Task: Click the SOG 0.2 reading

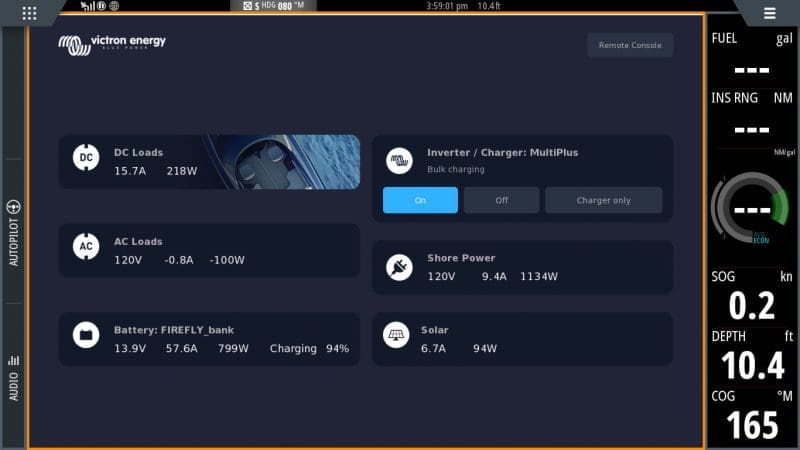Action: point(752,306)
